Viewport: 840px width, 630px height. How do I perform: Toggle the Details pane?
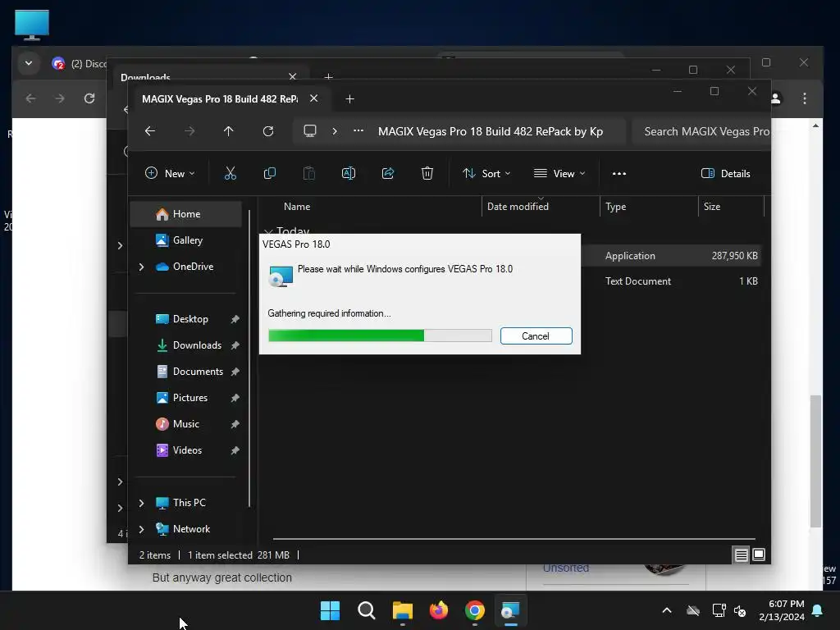726,174
